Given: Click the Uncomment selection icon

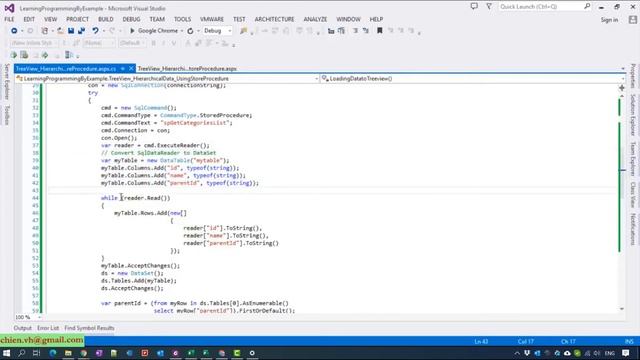Looking at the screenshot, I should click(x=341, y=31).
